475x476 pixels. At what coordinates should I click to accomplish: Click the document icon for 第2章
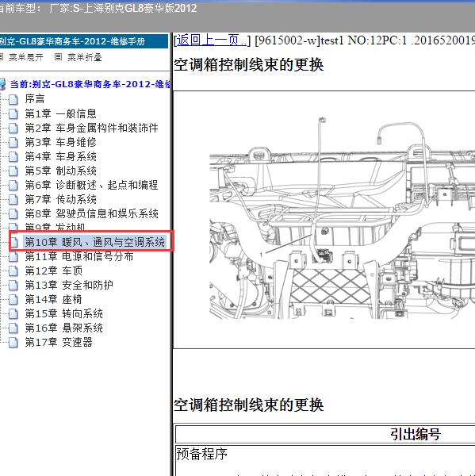pos(13,128)
